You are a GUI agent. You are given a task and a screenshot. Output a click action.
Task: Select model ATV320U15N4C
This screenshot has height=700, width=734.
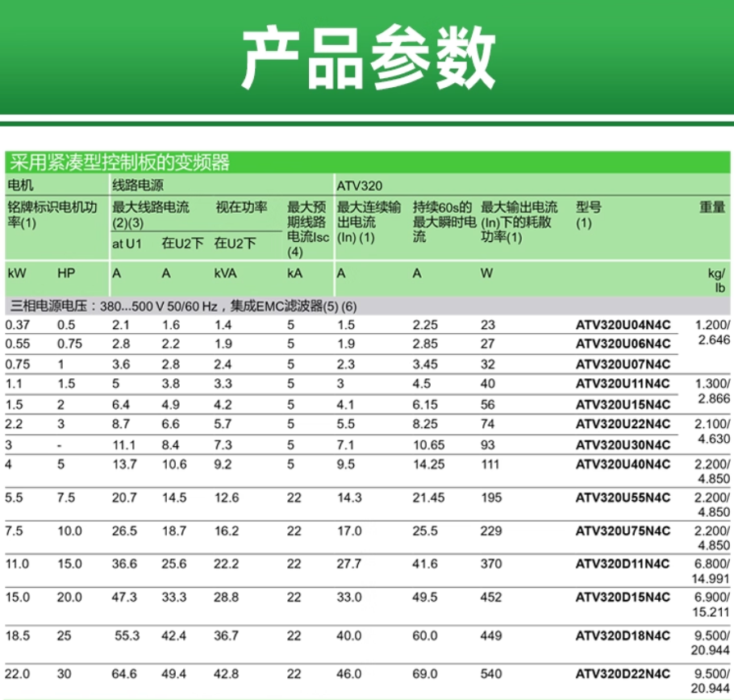tap(623, 404)
